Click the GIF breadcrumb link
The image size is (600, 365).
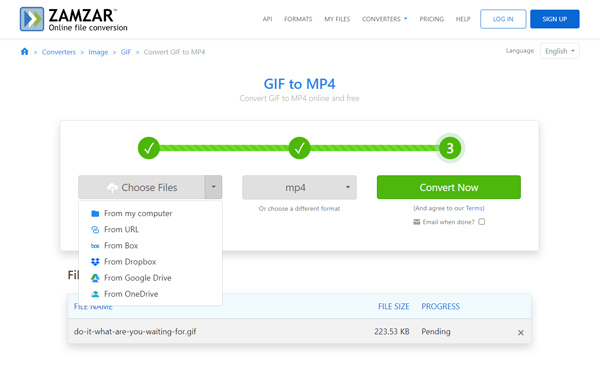[126, 52]
